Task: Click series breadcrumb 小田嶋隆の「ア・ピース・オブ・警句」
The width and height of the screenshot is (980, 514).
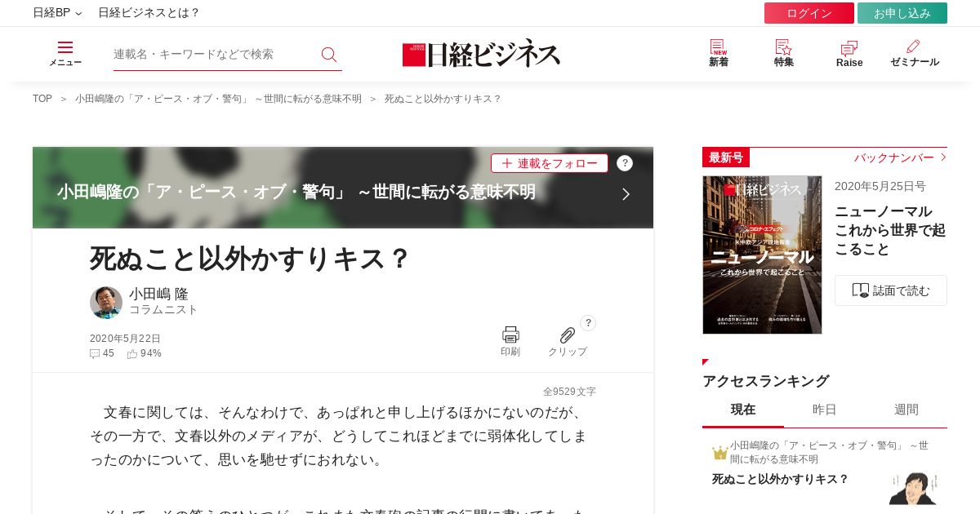Action: [218, 99]
